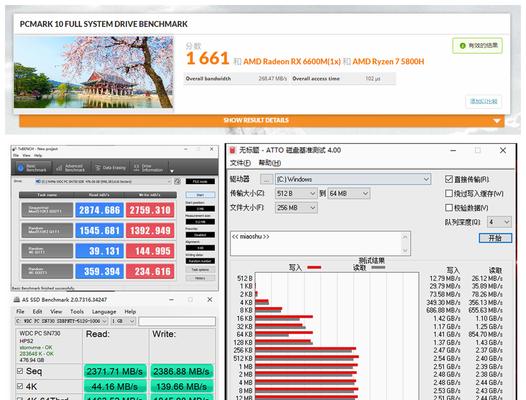Image resolution: width=526 pixels, height=400 pixels.
Task: Enable 绕过写入缓存 checkbox in ATTO
Action: click(449, 193)
